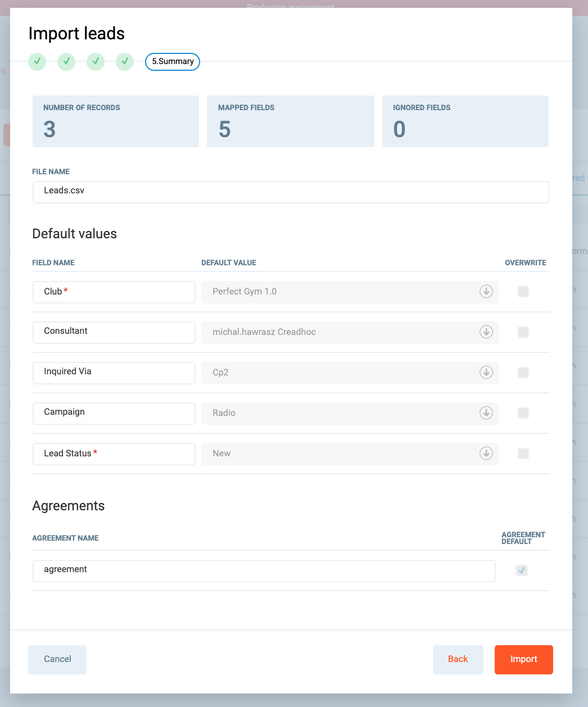Click the first completed step checkmark

tap(37, 61)
